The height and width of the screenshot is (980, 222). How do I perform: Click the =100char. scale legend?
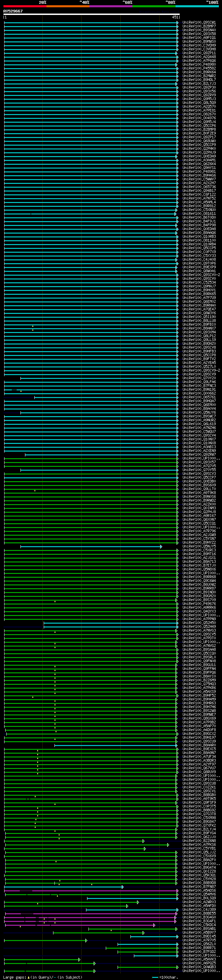click(165, 977)
